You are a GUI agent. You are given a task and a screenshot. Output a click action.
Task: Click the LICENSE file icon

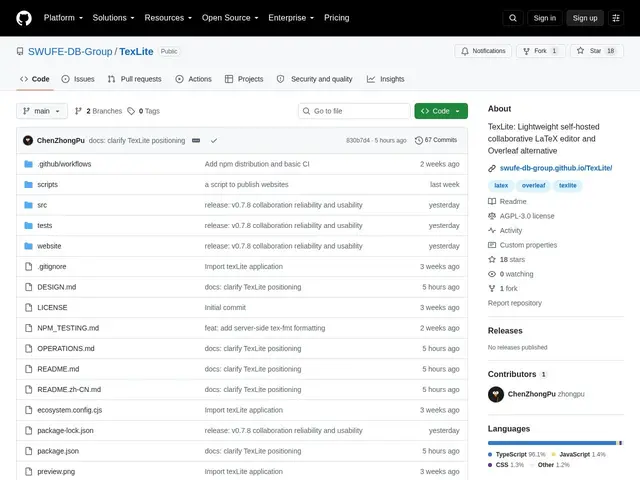(28, 307)
